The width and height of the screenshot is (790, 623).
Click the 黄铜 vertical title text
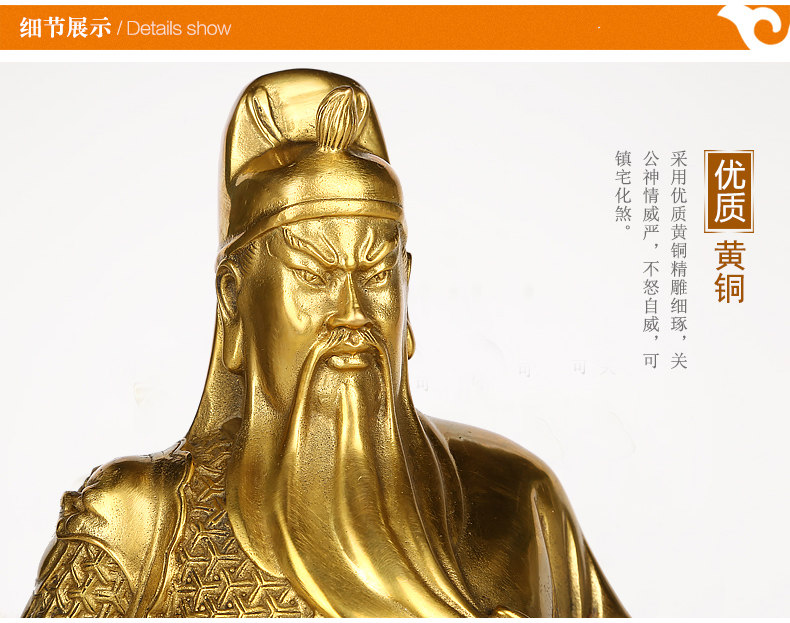[729, 272]
